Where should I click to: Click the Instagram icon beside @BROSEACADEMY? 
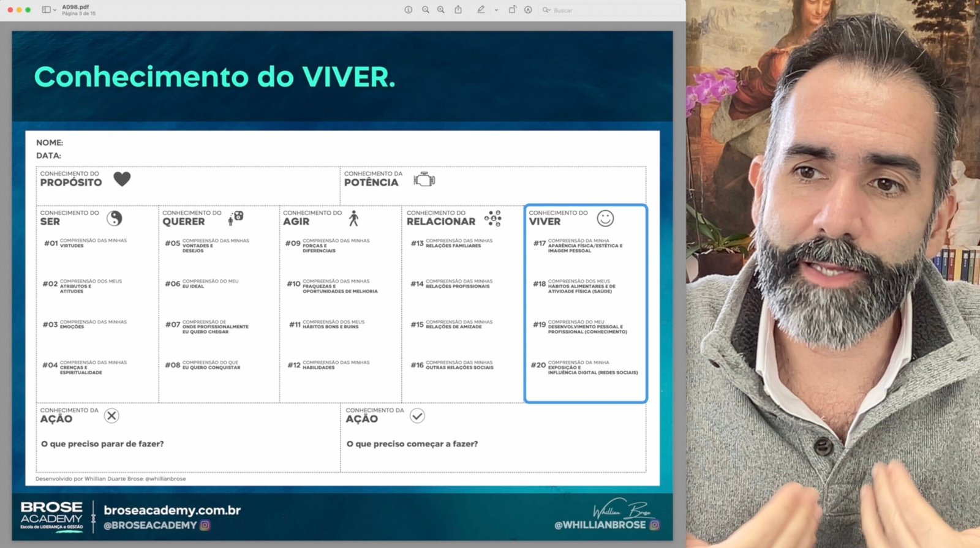point(205,525)
